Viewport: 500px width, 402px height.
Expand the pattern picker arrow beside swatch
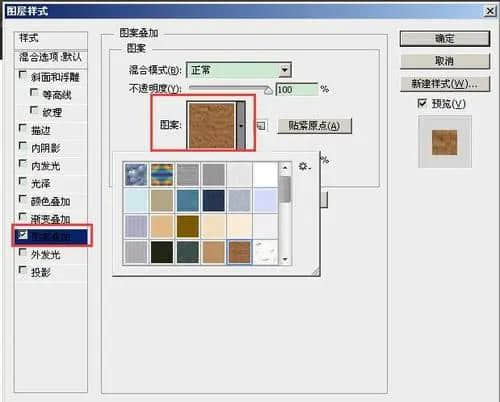click(241, 125)
